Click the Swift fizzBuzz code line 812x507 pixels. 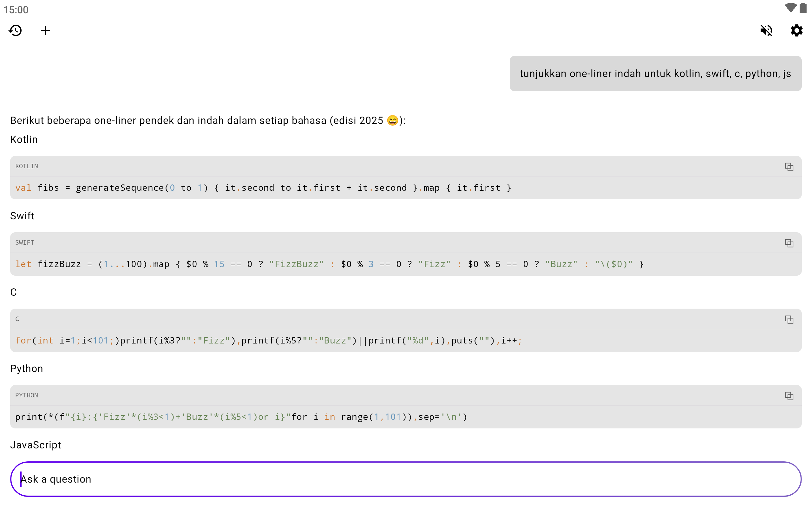(329, 264)
